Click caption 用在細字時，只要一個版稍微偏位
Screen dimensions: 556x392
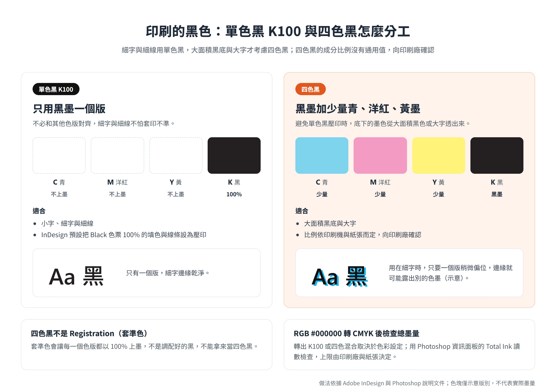pos(450,273)
